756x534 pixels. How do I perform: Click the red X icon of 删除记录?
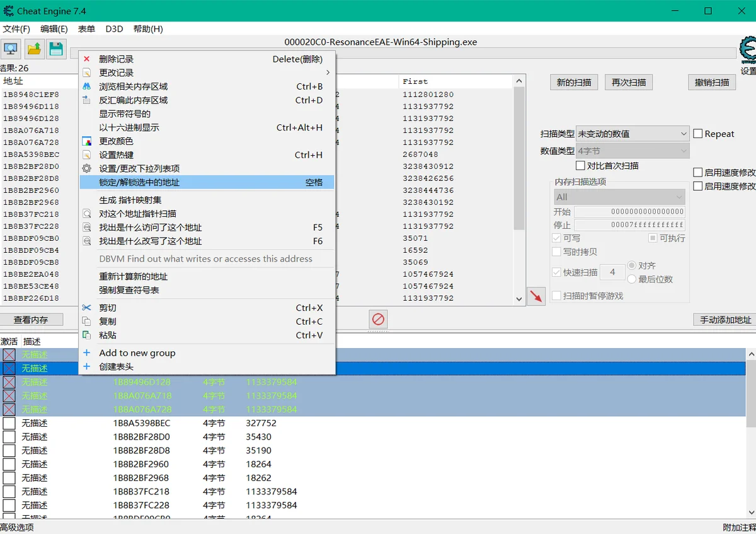pos(87,59)
